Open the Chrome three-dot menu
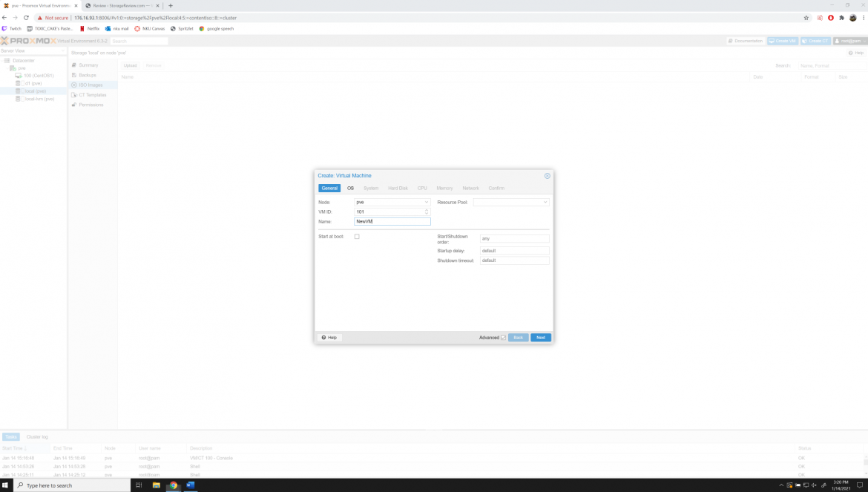Screen dimensions: 868x492 point(863,18)
